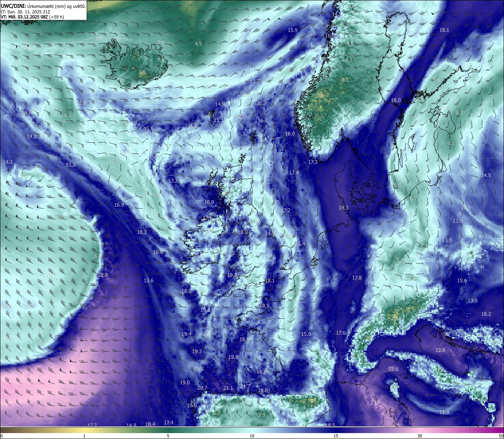Select the 22.6 value label
Image resolution: width=504 pixels, height=439 pixels.
[393, 369]
